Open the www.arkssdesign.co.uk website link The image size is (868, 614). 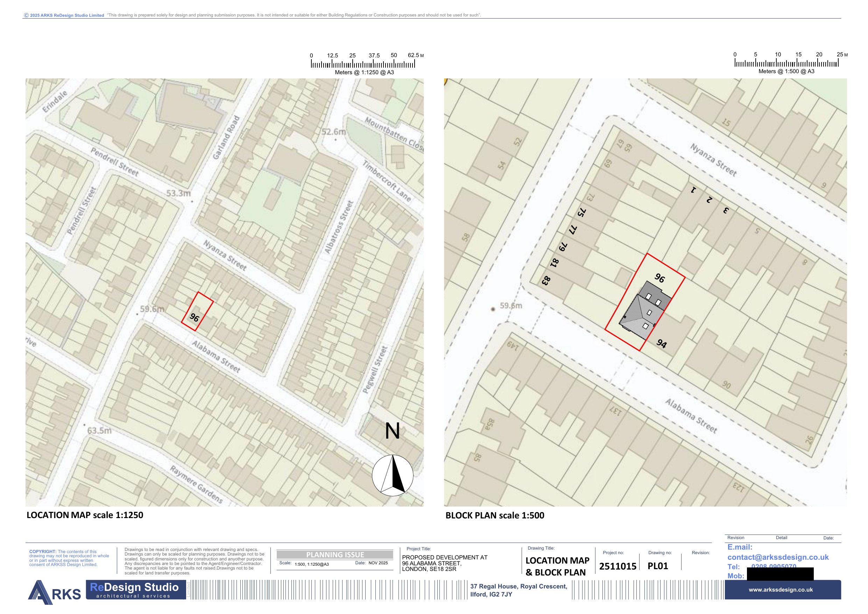[x=780, y=589]
